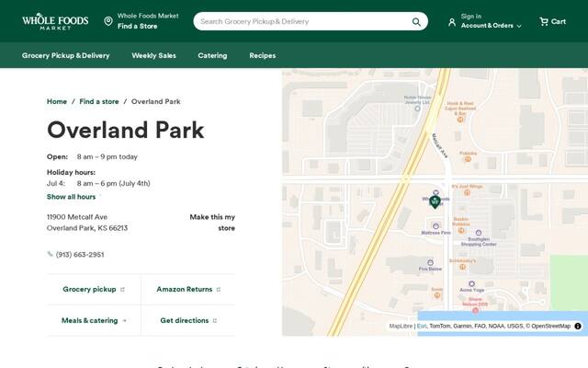Click holiday hours Jul 4 row
The image size is (588, 368).
click(98, 183)
